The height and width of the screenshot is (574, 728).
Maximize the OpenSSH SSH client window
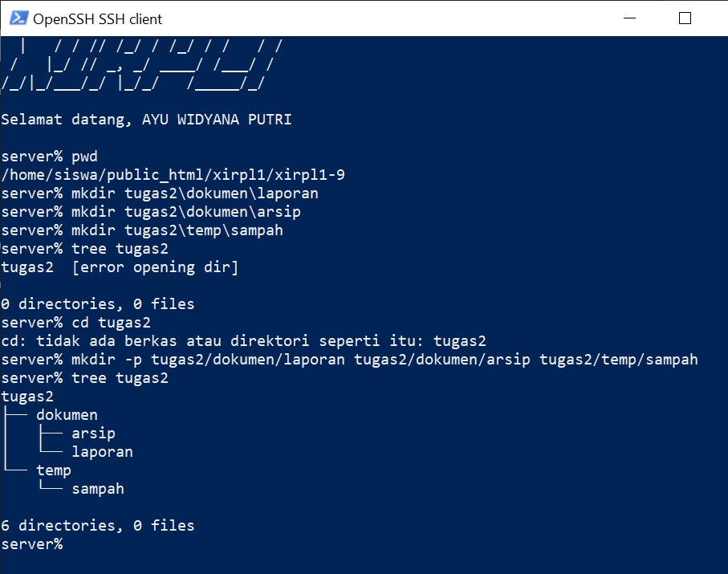click(685, 18)
